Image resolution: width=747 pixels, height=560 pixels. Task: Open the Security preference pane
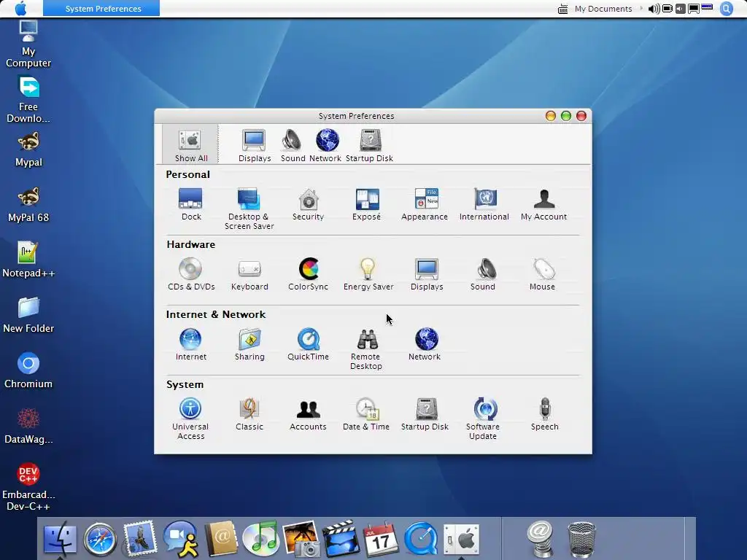pos(309,204)
